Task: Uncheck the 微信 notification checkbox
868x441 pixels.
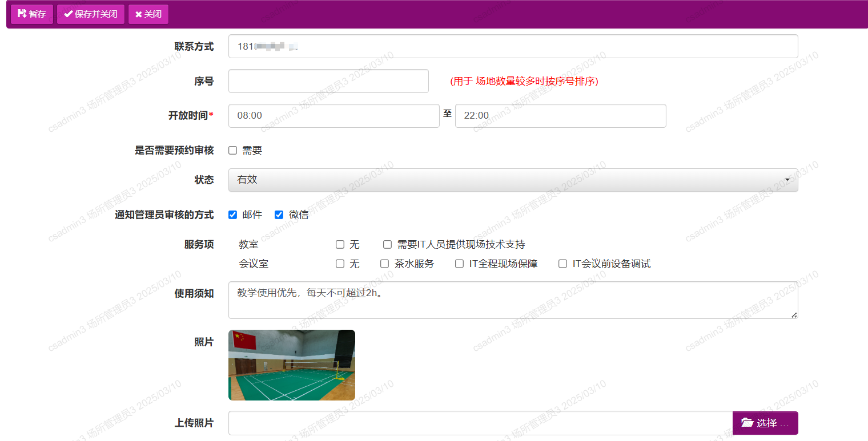Action: point(279,215)
